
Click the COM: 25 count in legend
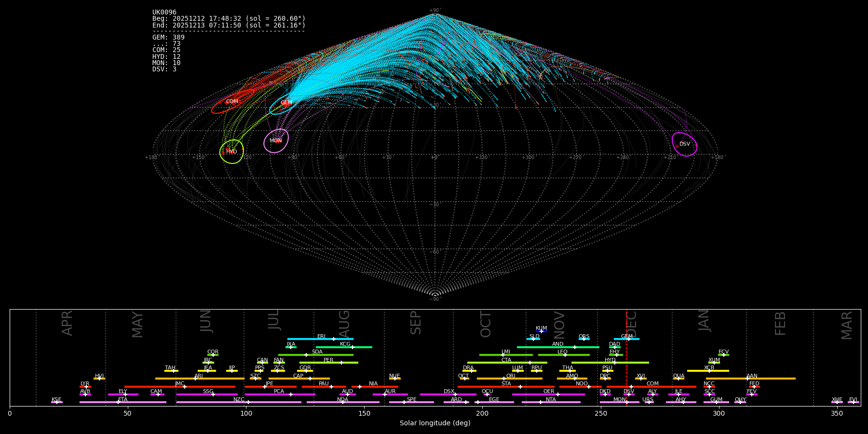coord(166,50)
